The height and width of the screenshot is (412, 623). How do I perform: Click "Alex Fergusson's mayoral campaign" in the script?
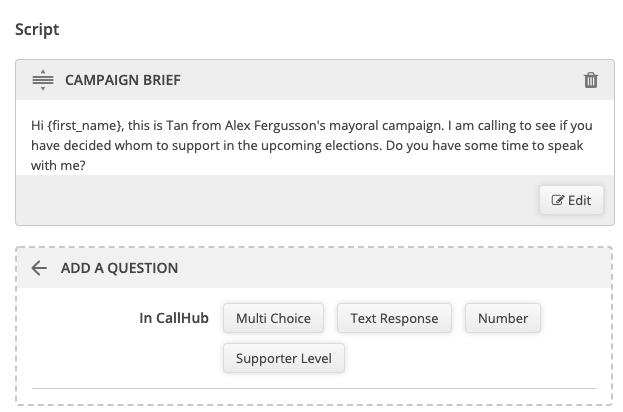(x=334, y=126)
